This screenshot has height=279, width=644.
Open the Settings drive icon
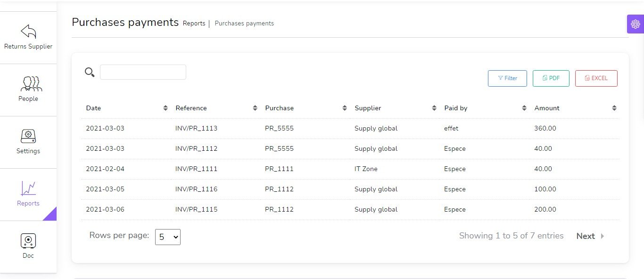(28, 136)
